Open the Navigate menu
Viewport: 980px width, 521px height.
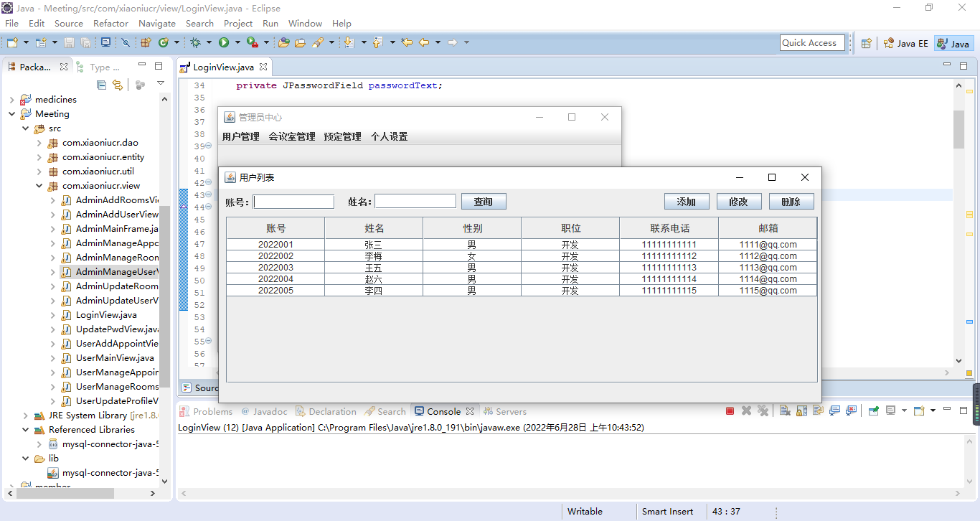point(157,23)
